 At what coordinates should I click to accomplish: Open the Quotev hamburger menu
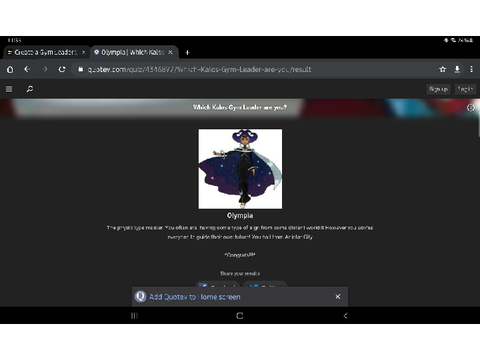(x=9, y=89)
